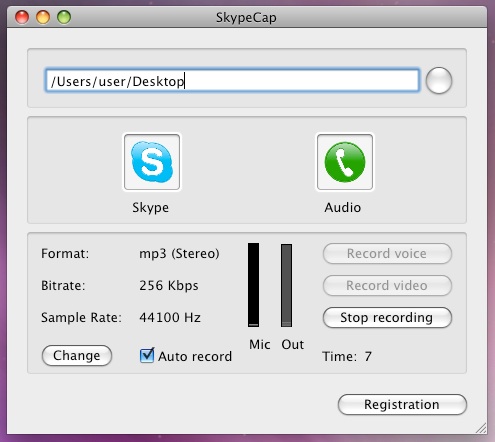Click the Out level meter bar
Image resolution: width=495 pixels, height=442 pixels.
click(x=286, y=285)
